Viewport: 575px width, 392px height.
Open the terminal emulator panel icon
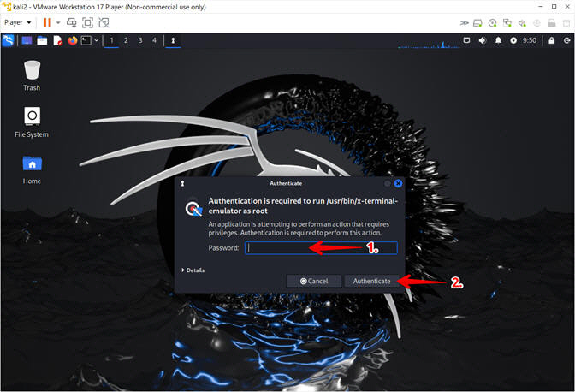pyautogui.click(x=86, y=40)
